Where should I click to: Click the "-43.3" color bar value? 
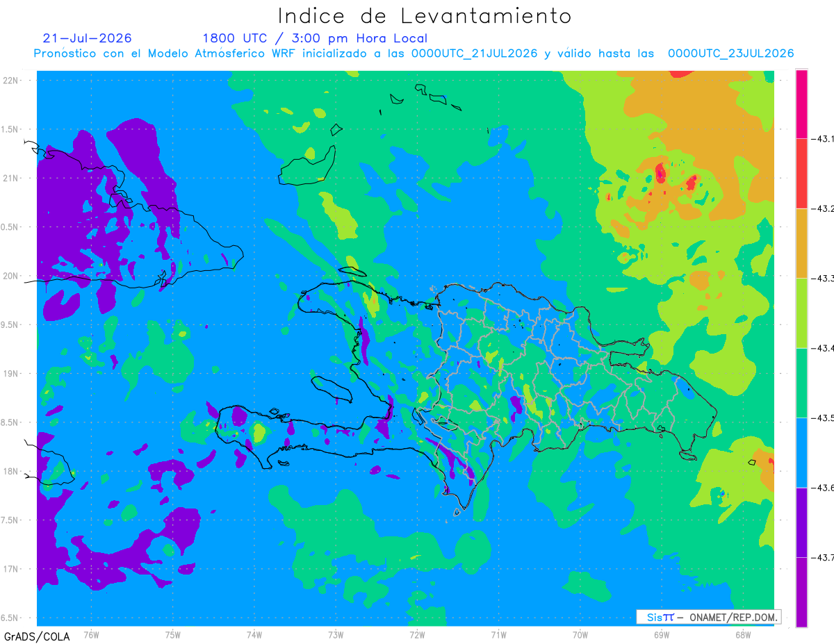pyautogui.click(x=823, y=279)
